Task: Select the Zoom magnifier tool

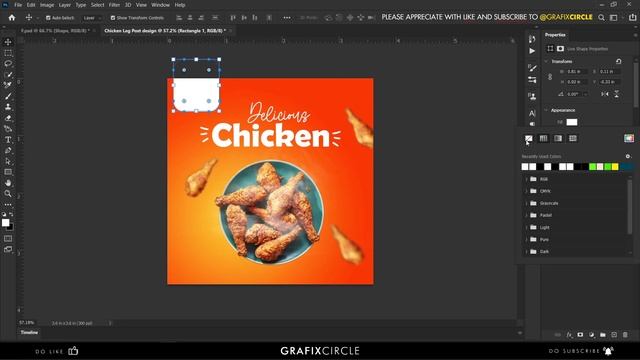Action: [8, 193]
